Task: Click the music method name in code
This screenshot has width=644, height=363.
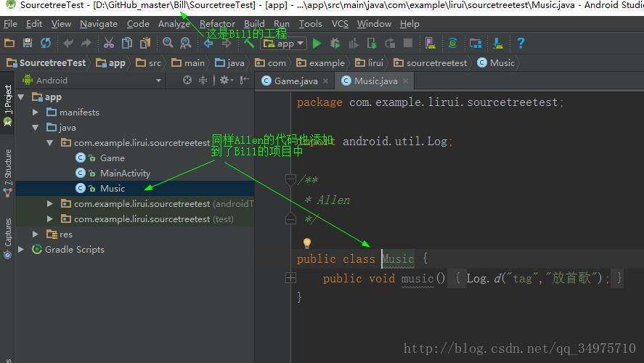Action: [417, 278]
